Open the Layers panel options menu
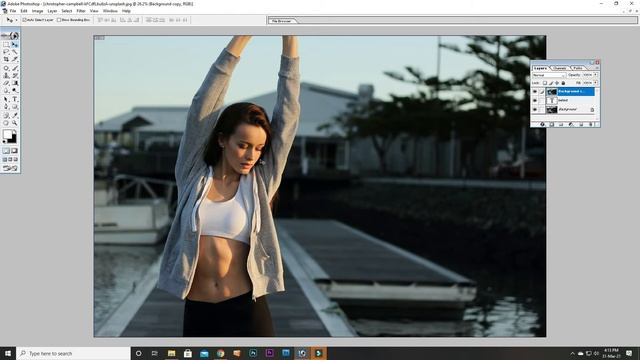Screen dimensions: 640x360 [x=597, y=68]
